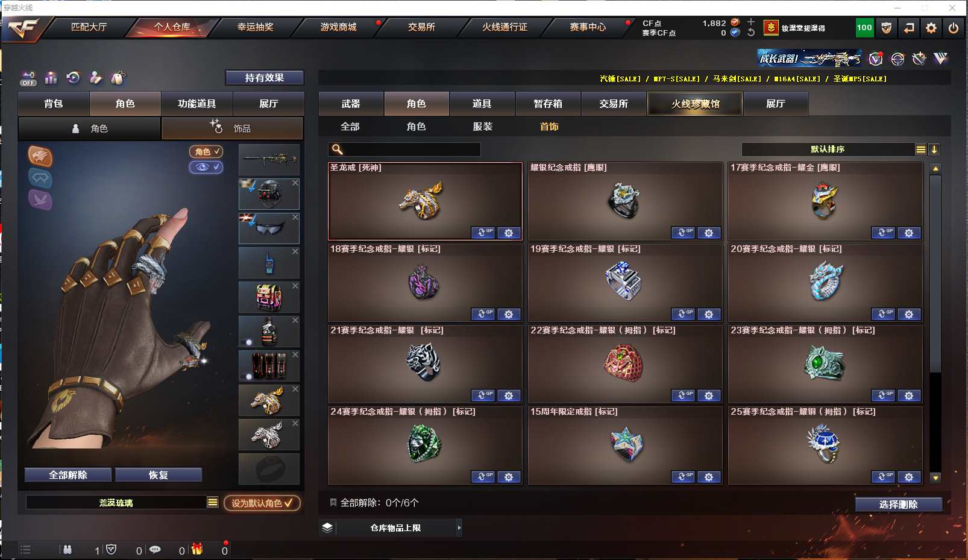This screenshot has width=968, height=560.
Task: Open the 荒漠琉璃 character list dropdown
Action: (x=213, y=502)
